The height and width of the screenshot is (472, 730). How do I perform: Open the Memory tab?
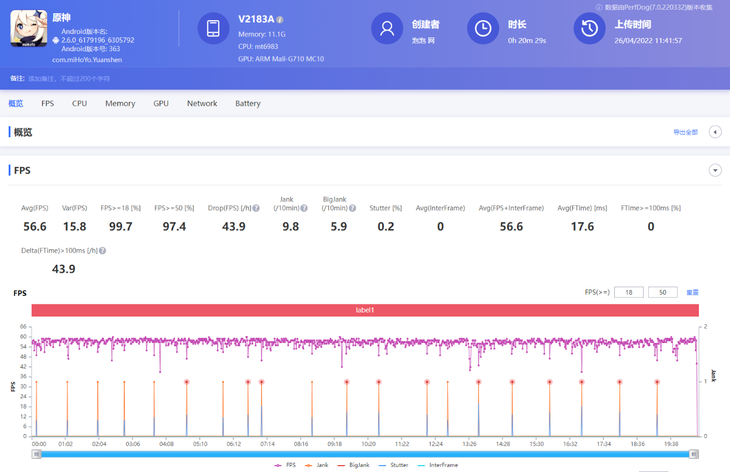click(x=120, y=103)
